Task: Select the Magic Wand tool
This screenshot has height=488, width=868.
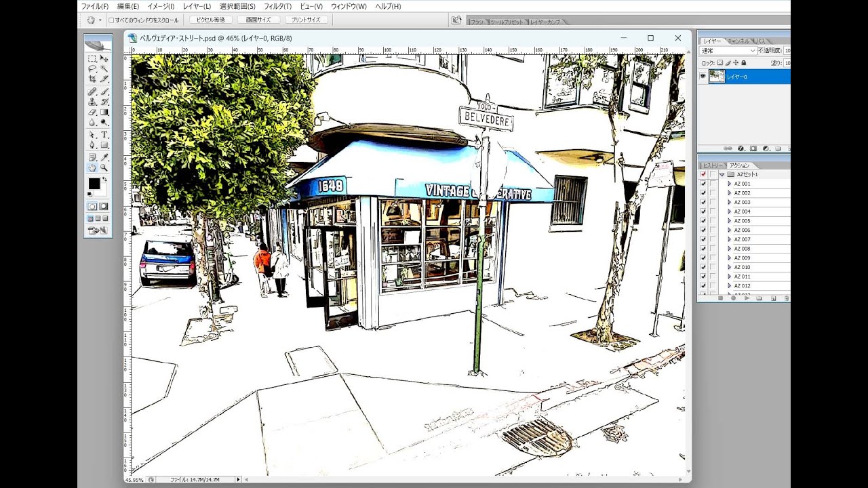Action: click(x=104, y=68)
